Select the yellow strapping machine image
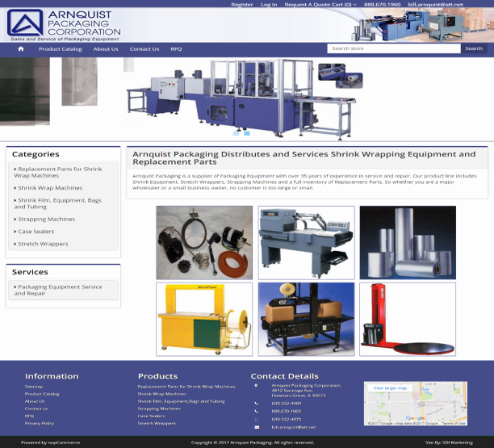 pos(204,318)
